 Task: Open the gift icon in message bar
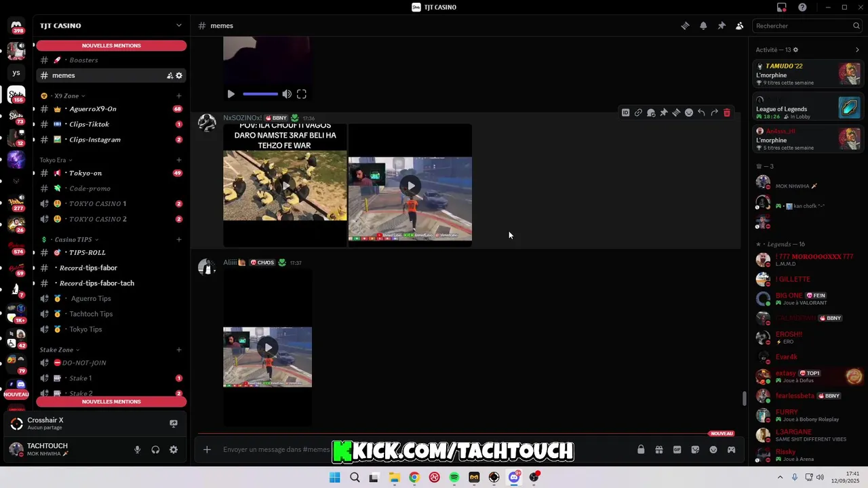tap(658, 449)
